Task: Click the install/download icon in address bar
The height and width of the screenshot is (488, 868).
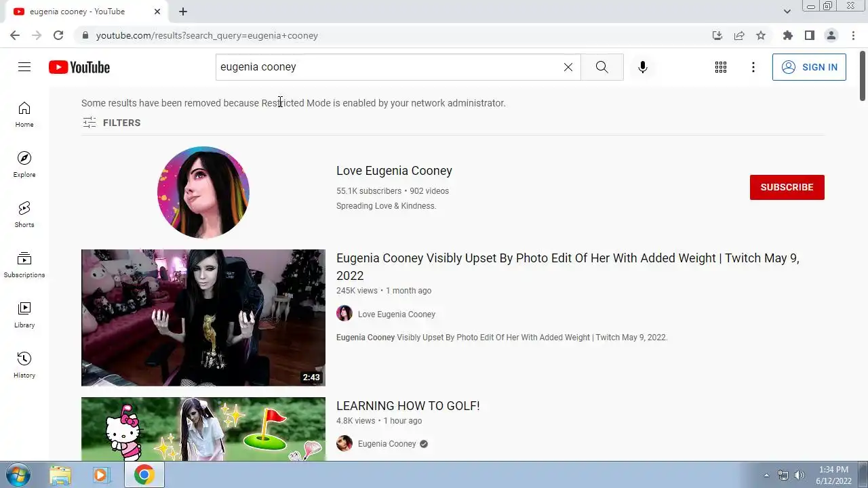Action: click(x=717, y=35)
